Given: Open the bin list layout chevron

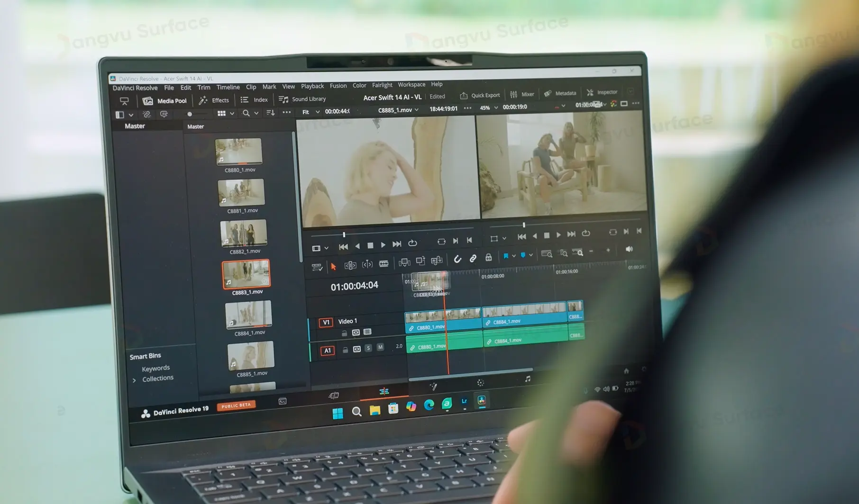Looking at the screenshot, I should coord(131,115).
